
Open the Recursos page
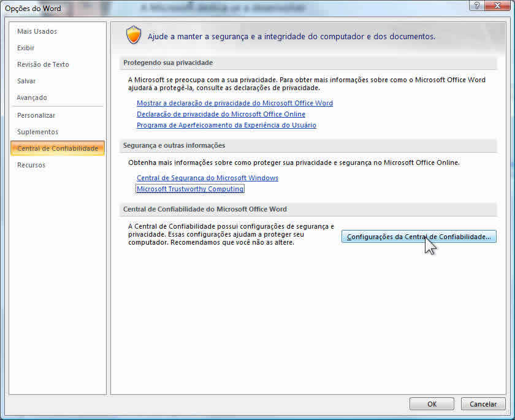tap(31, 165)
